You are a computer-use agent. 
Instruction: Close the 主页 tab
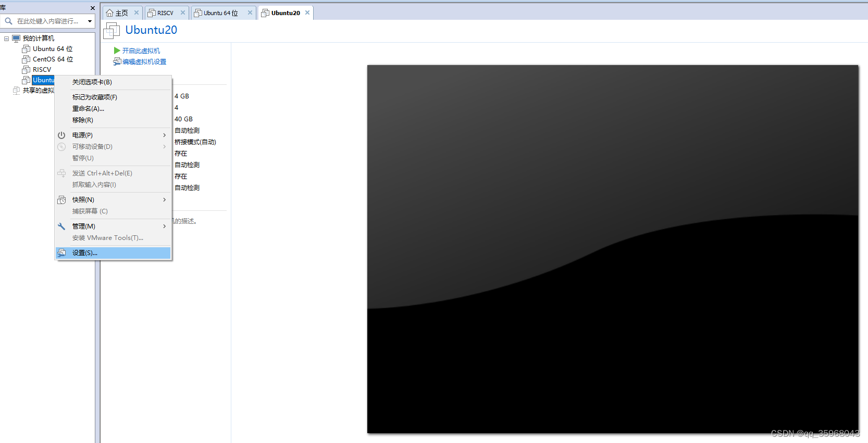[x=137, y=12]
